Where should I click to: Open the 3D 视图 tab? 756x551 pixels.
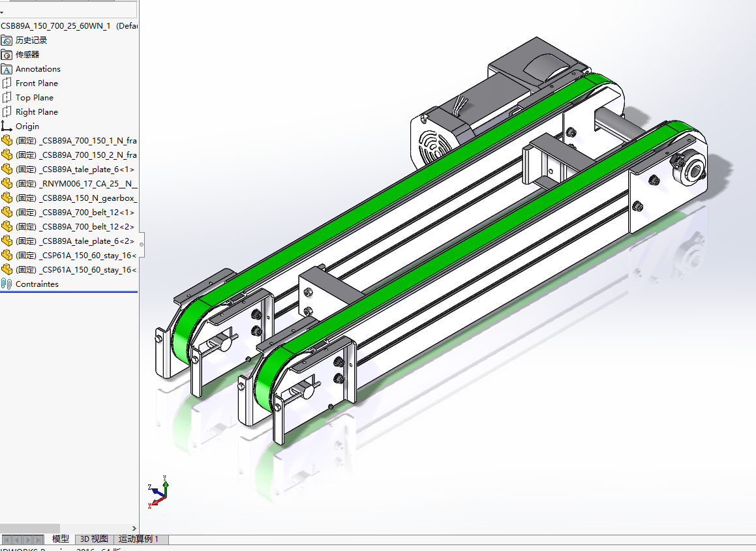tap(94, 539)
